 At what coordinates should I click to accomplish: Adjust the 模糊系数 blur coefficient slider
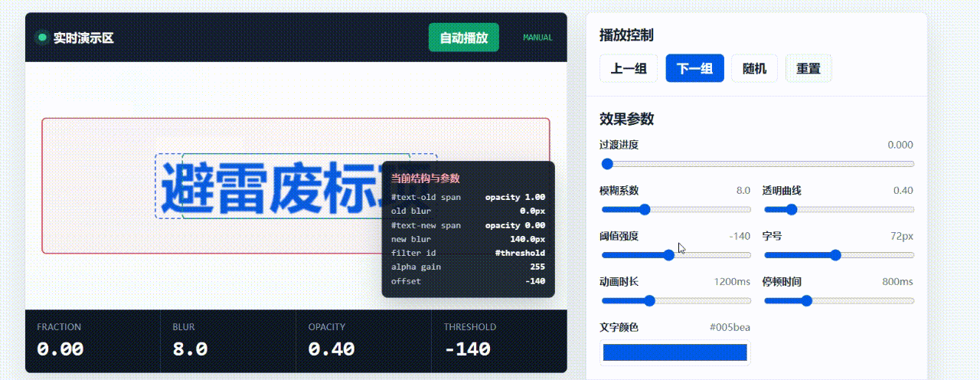675,210
